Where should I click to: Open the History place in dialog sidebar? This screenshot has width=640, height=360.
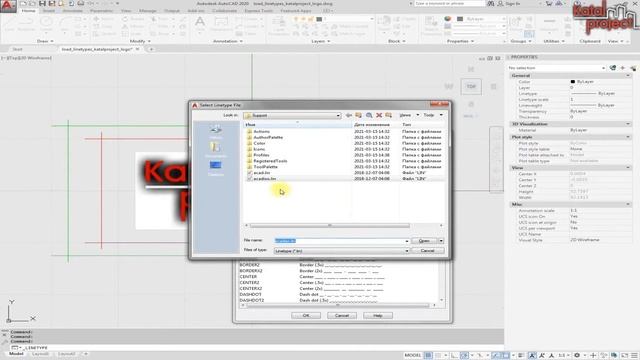[x=216, y=131]
